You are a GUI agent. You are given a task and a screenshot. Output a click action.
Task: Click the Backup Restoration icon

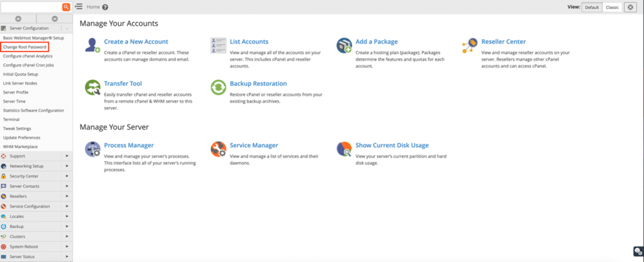coord(218,87)
